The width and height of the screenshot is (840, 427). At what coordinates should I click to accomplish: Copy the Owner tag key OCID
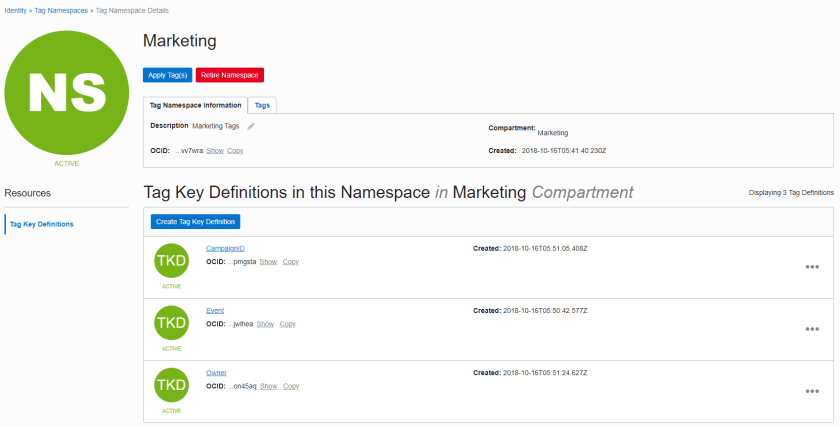pos(291,386)
